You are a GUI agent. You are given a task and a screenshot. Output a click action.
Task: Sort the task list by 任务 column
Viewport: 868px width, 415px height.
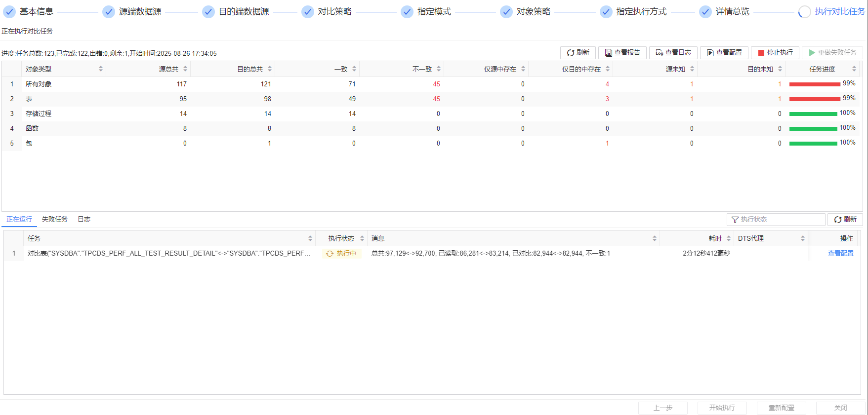coord(310,239)
